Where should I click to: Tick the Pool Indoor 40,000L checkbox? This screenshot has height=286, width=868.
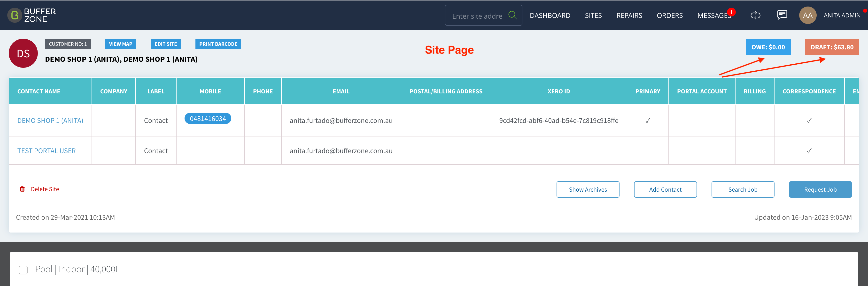[x=23, y=270]
